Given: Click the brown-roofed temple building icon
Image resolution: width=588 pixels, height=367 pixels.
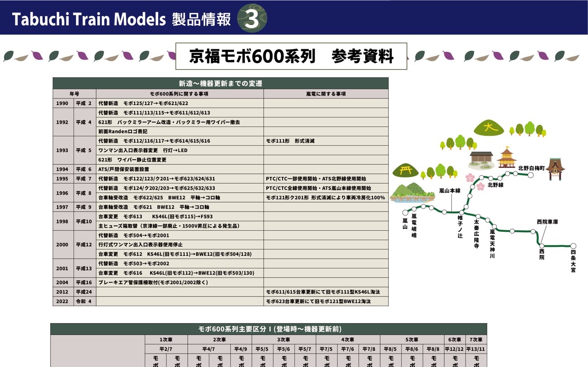Looking at the screenshot, I should pos(480,160).
